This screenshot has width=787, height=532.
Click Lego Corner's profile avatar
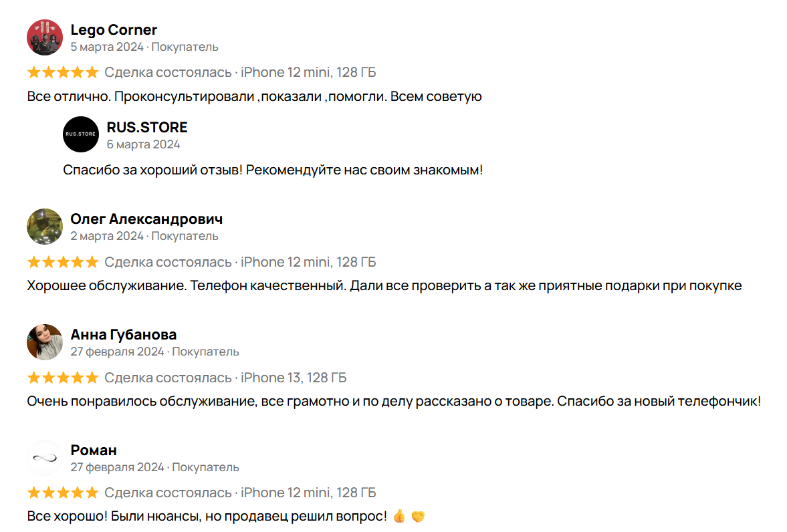coord(45,37)
